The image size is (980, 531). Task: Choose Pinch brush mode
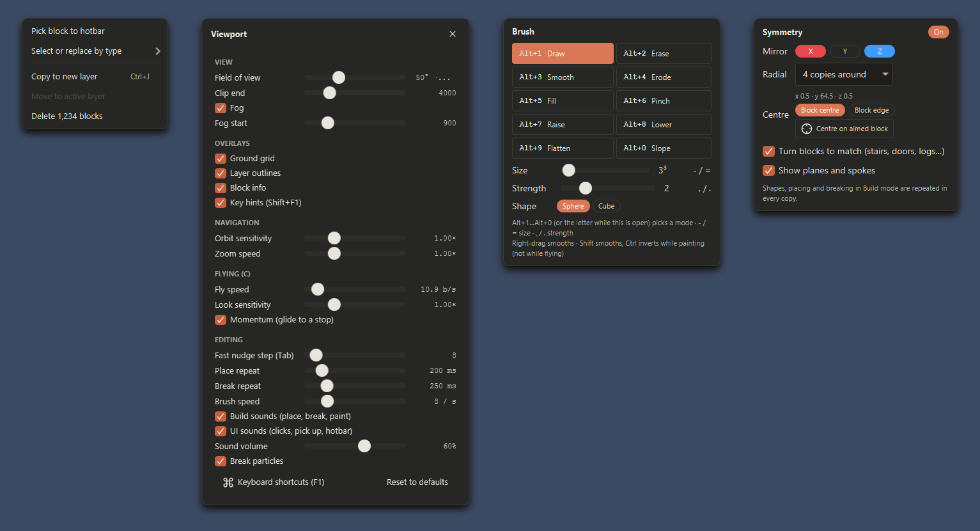(664, 101)
